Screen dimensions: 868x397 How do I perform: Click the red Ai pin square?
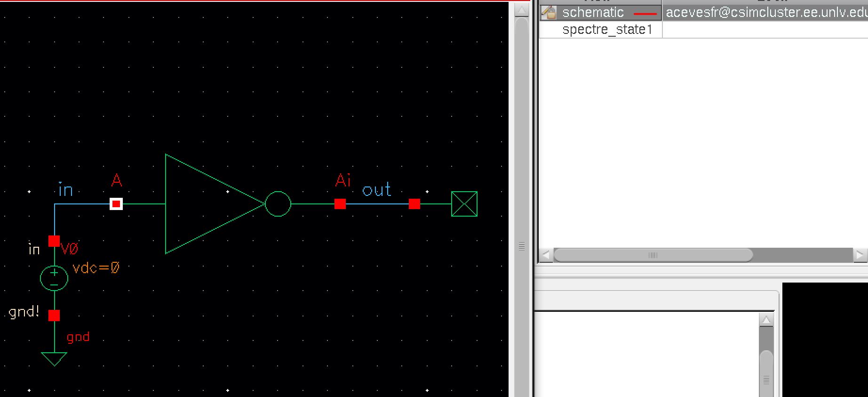tap(340, 204)
